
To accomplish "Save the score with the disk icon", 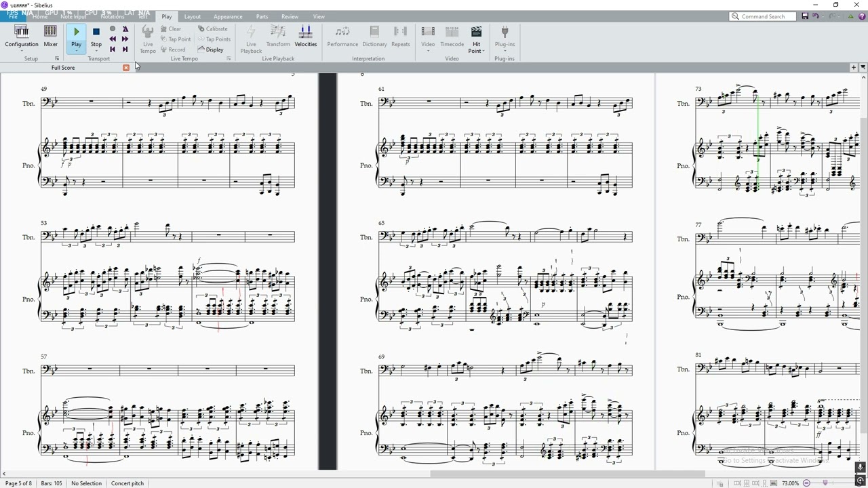I will pos(805,16).
